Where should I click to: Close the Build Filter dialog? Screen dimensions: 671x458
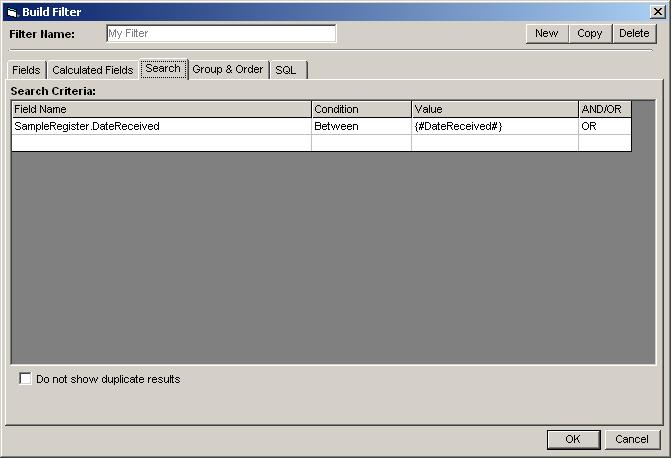click(656, 12)
